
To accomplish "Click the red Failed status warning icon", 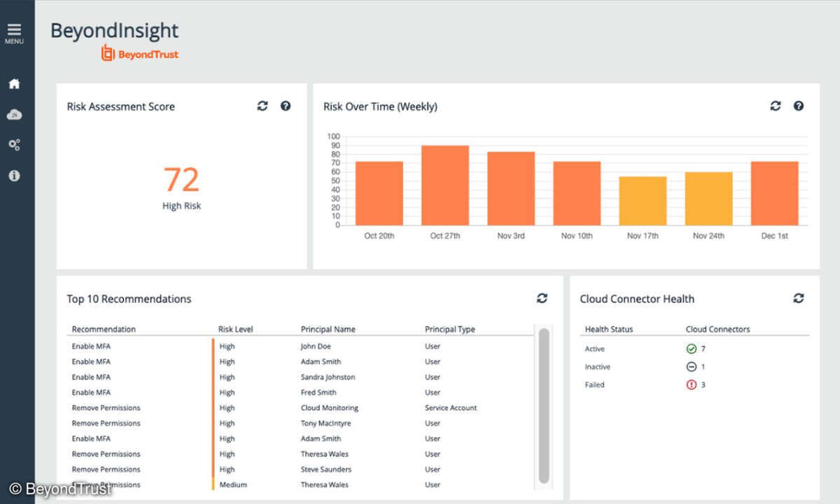I will coord(692,385).
